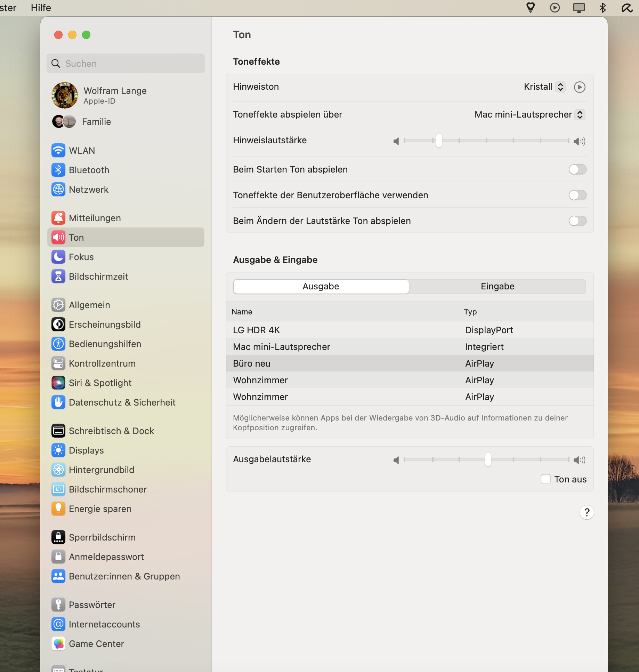The image size is (639, 672).
Task: Check the Ton aus checkbox
Action: click(546, 479)
